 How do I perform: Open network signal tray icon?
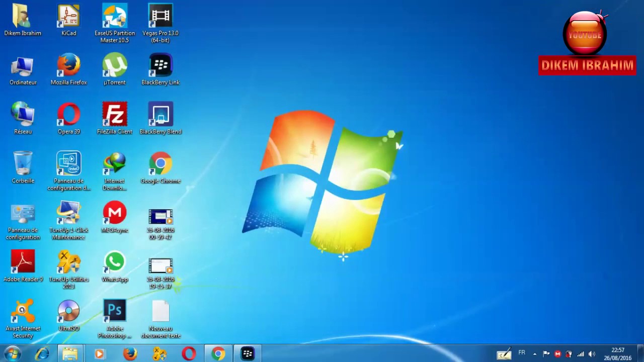click(581, 354)
